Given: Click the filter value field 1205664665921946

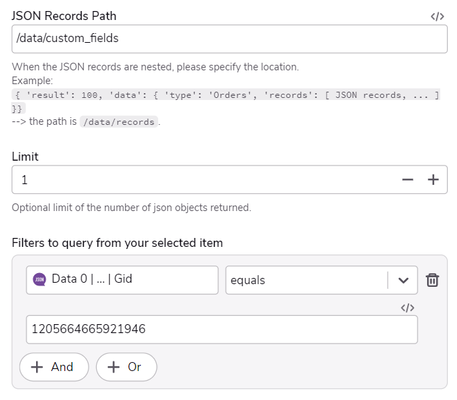Looking at the screenshot, I should [x=222, y=329].
